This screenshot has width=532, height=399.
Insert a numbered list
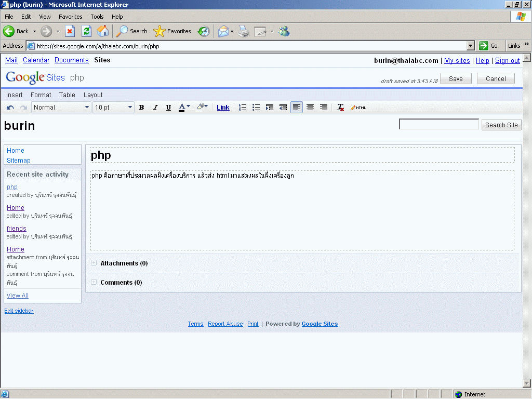(243, 108)
